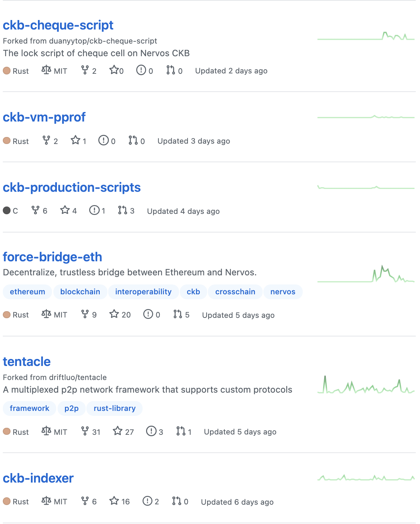Viewport: 420px width, 524px height.
Task: Click the MIT license icon for ckb-cheque-script
Action: 46,70
